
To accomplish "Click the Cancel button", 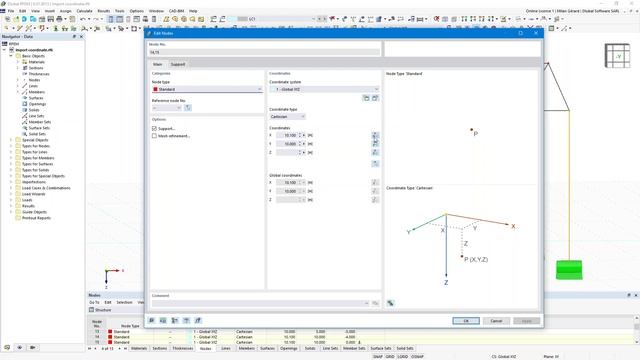I will click(496, 321).
